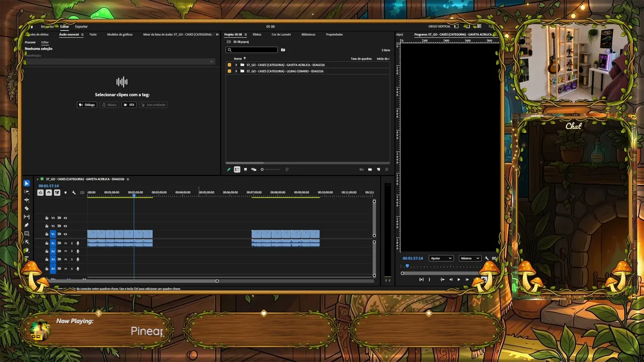Switch project panel to list view
The image size is (644, 362).
[237, 169]
